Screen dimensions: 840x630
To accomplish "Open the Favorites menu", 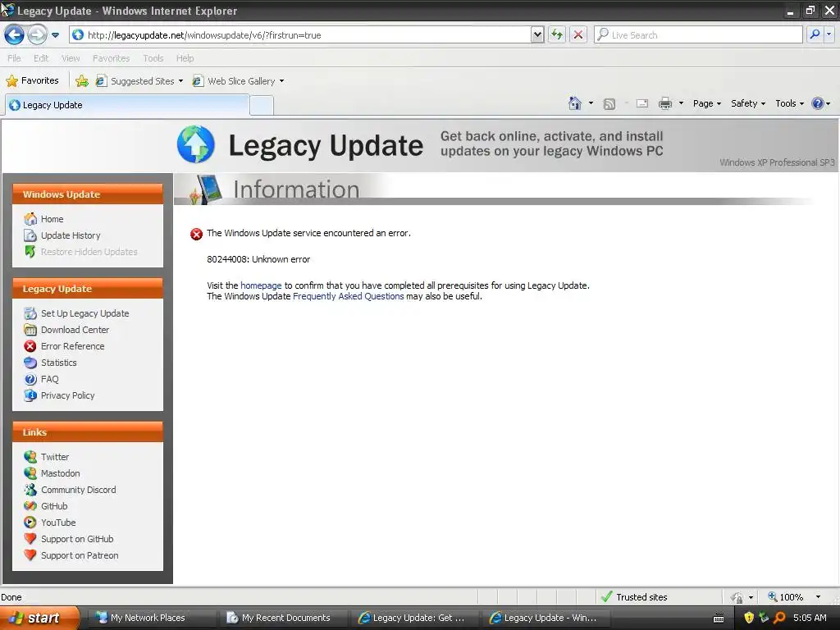I will [111, 58].
